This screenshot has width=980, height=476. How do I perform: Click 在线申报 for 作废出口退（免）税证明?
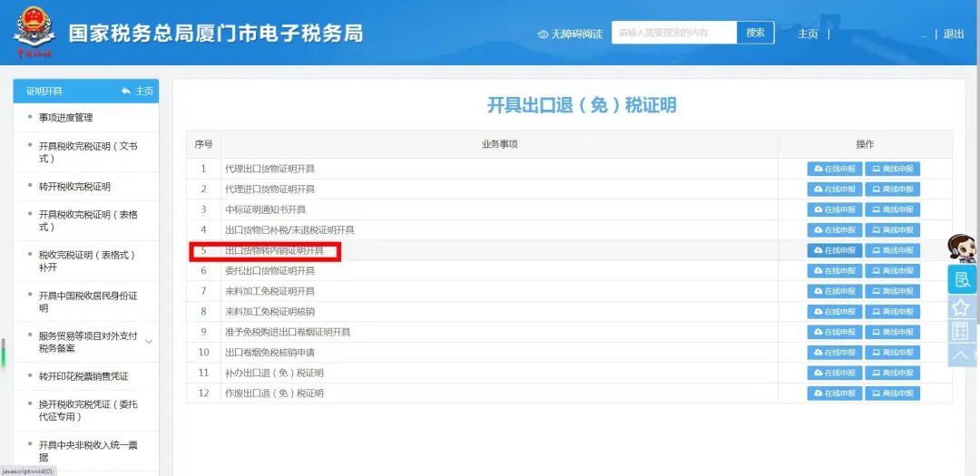click(835, 393)
